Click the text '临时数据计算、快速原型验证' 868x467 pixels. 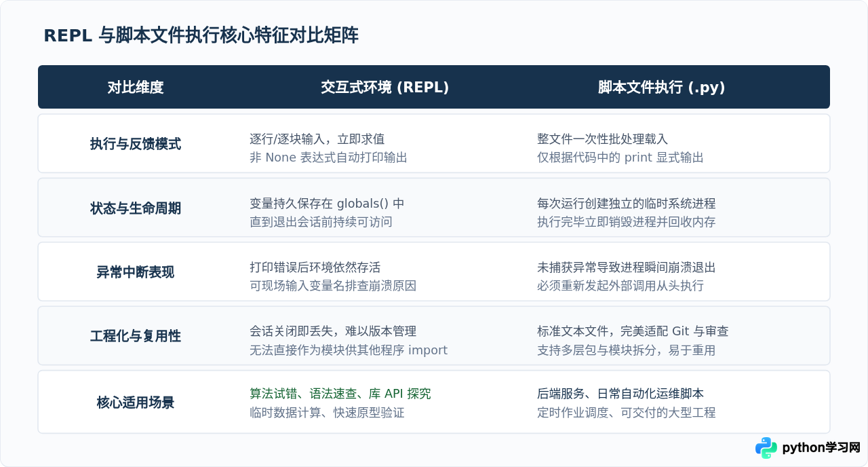(327, 412)
